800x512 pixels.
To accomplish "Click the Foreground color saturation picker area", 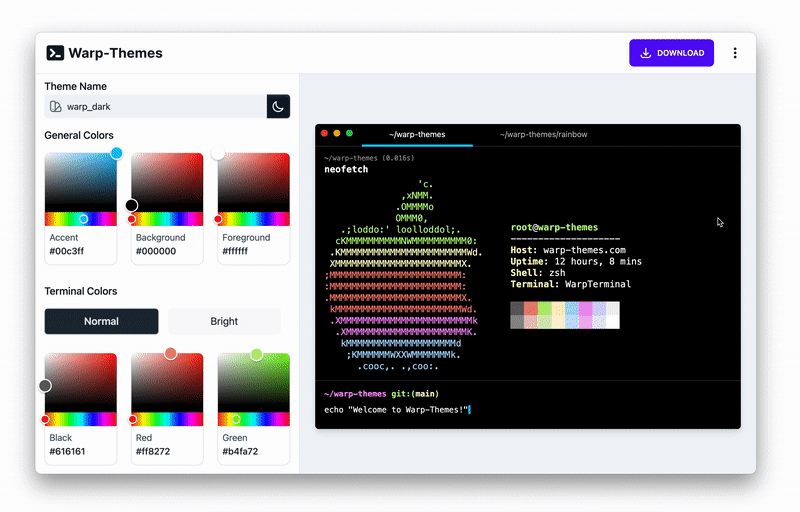I will tap(254, 183).
